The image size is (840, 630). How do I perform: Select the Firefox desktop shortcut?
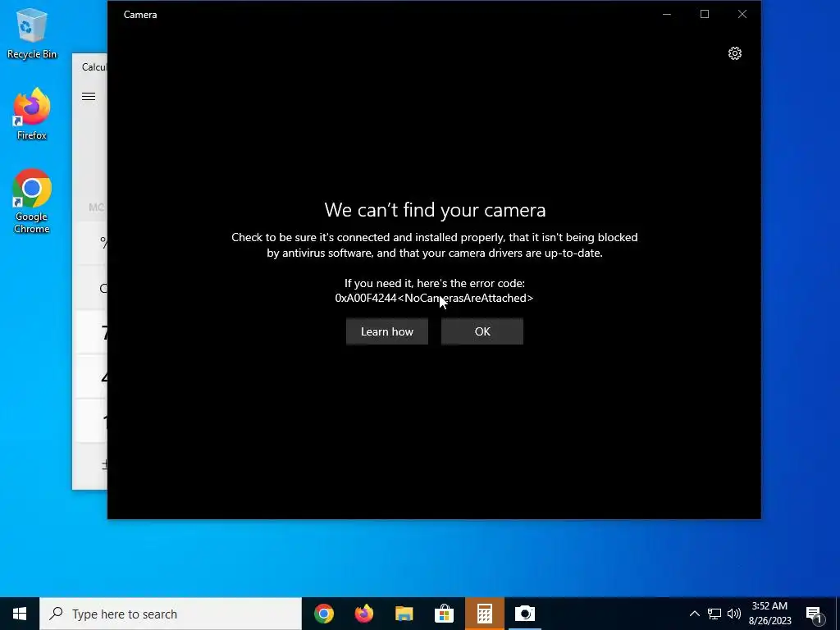32,114
